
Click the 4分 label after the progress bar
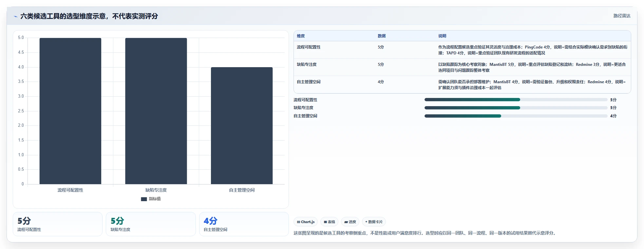click(613, 116)
